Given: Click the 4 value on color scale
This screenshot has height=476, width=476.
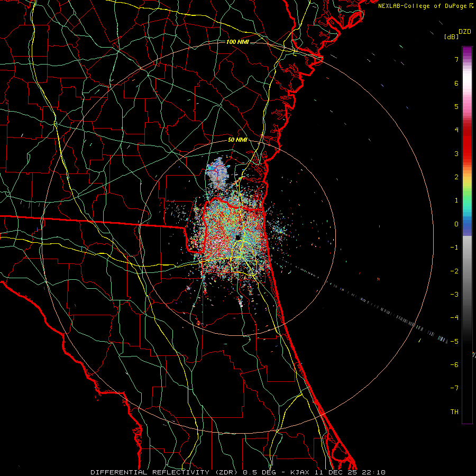Looking at the screenshot, I should point(456,130).
